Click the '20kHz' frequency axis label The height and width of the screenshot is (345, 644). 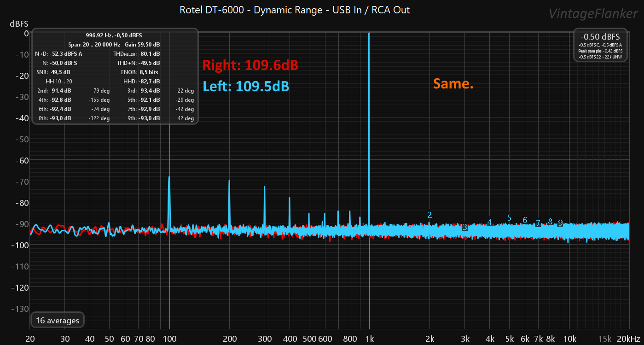tap(629, 339)
